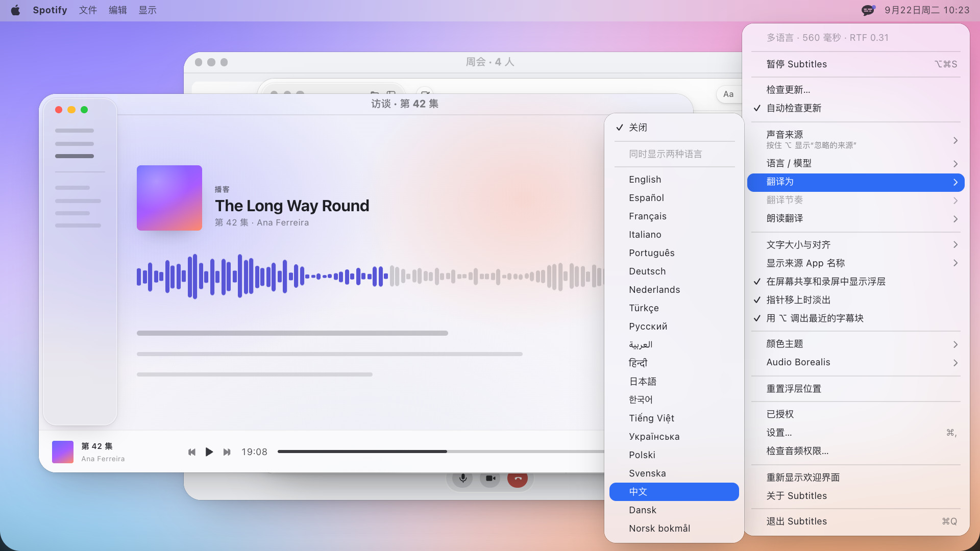980x551 pixels.
Task: Click 重置浮层位置
Action: pos(856,389)
